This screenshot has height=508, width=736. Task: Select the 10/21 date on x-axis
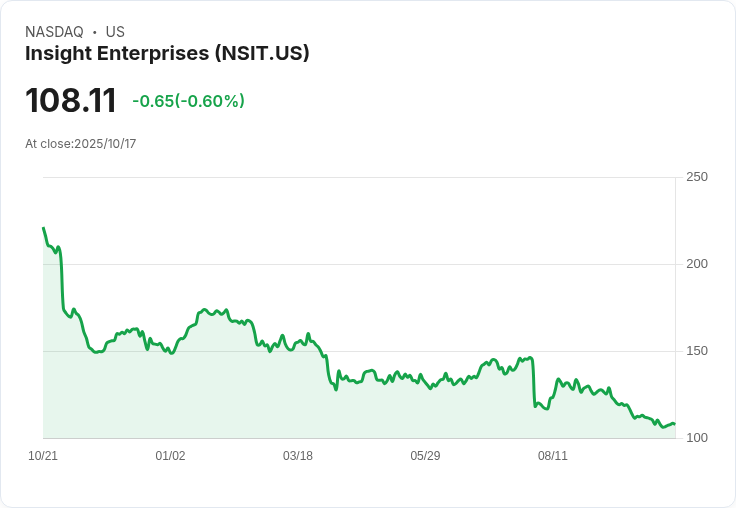[x=43, y=456]
